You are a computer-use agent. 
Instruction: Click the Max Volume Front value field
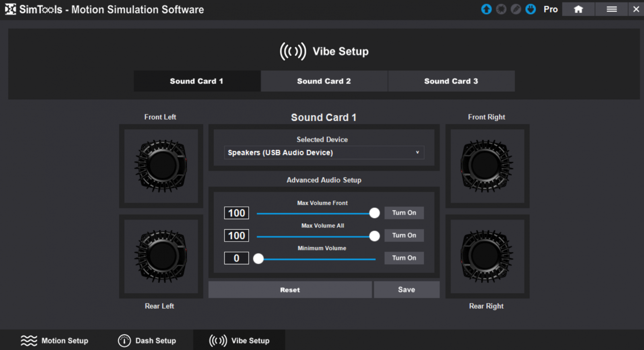pos(236,213)
